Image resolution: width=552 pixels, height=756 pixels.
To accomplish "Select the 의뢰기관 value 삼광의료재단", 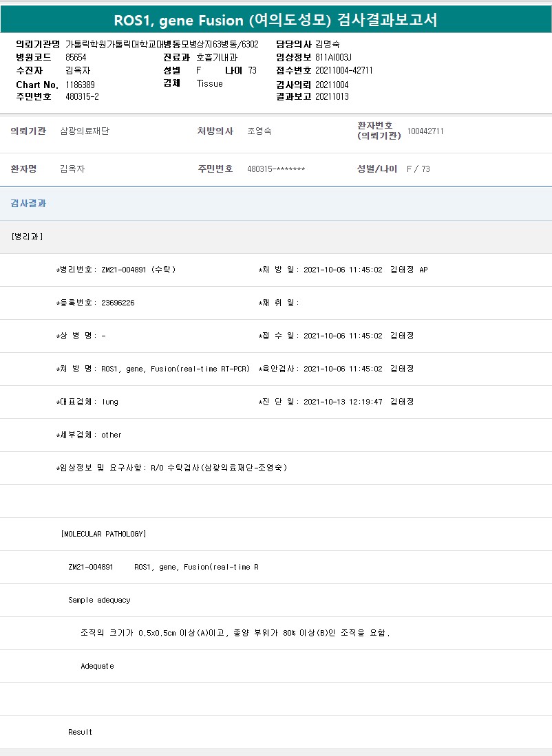I will point(85,131).
